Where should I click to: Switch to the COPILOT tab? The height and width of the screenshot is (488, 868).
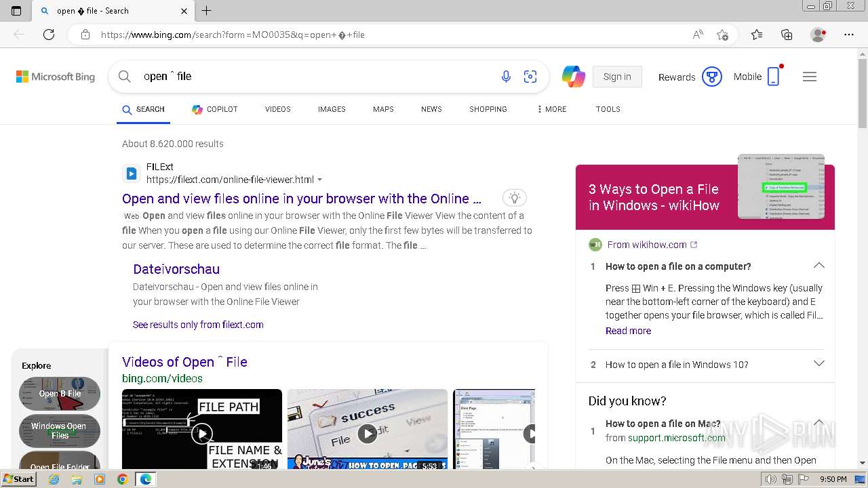tap(214, 109)
